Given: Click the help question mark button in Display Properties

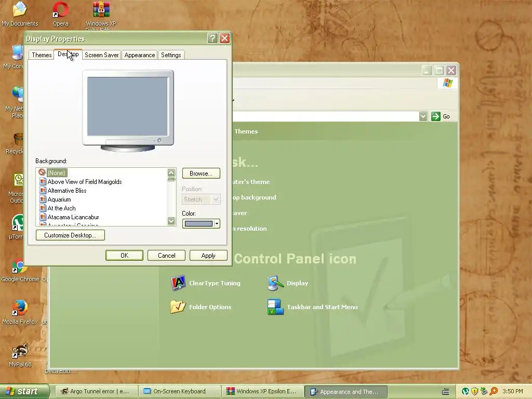Looking at the screenshot, I should point(212,38).
